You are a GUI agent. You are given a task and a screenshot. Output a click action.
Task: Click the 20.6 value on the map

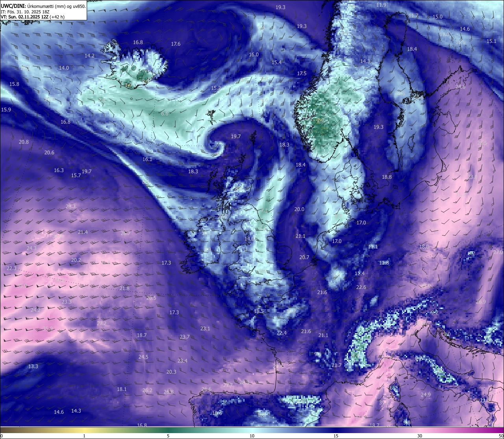click(x=49, y=152)
